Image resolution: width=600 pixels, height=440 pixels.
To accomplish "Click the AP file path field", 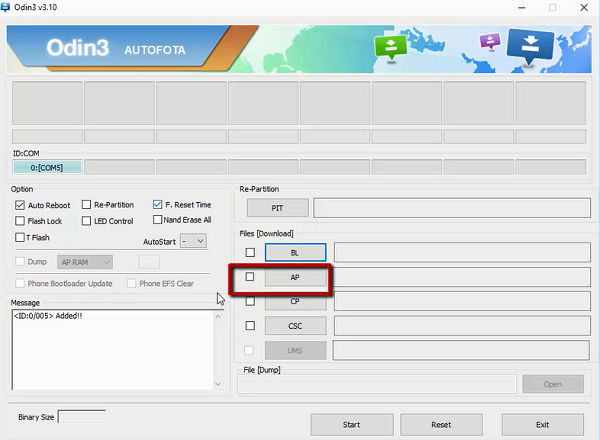I will tap(462, 277).
